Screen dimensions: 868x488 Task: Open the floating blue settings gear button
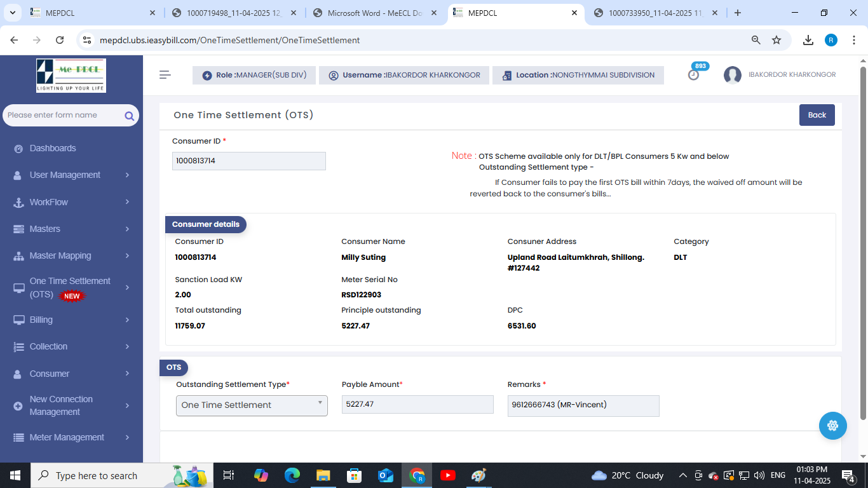[833, 426]
